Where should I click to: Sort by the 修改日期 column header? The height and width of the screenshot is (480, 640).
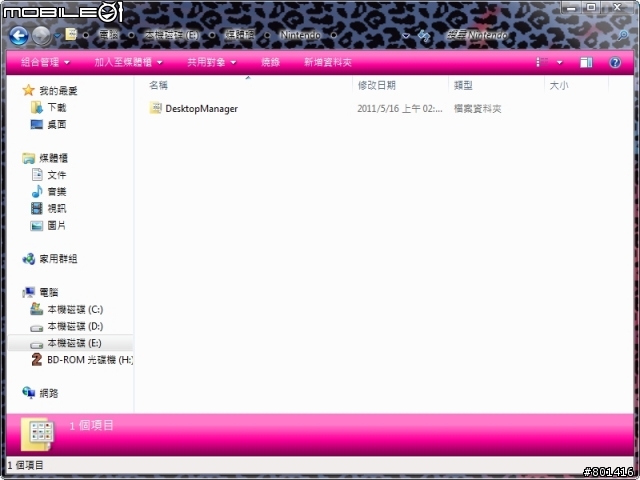coord(376,85)
